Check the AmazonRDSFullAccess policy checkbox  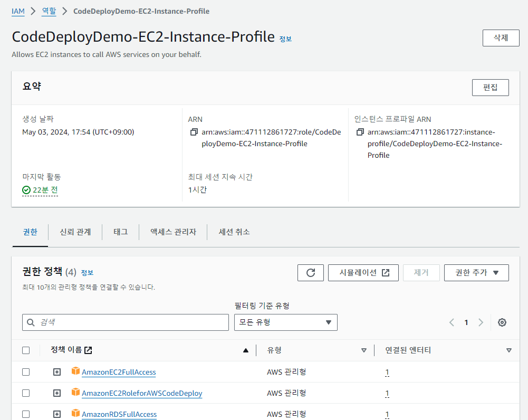(x=26, y=414)
